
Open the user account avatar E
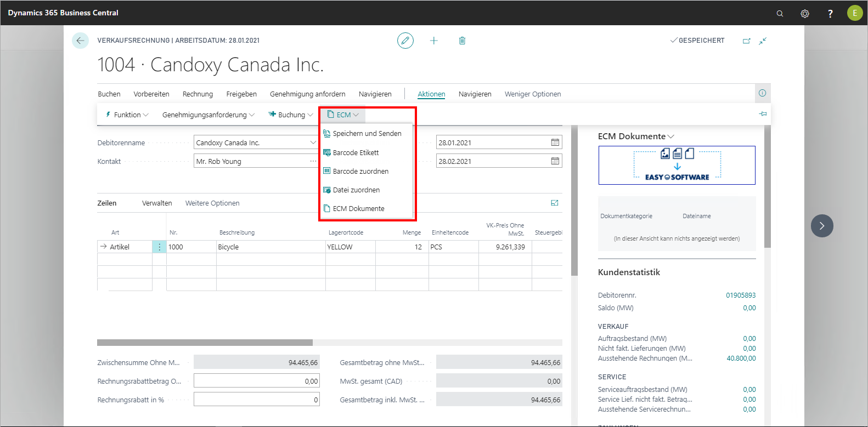coord(855,13)
